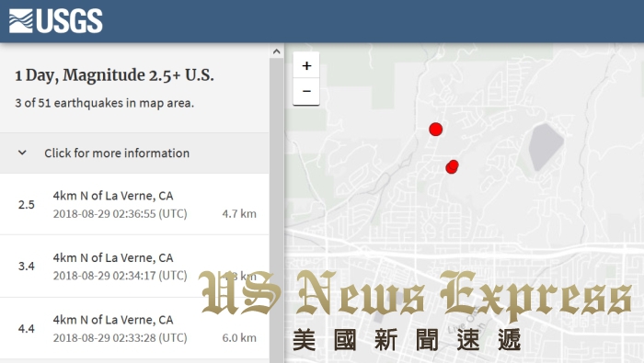
Task: Select the 02:36:55 UTC timestamp entry
Action: point(120,214)
